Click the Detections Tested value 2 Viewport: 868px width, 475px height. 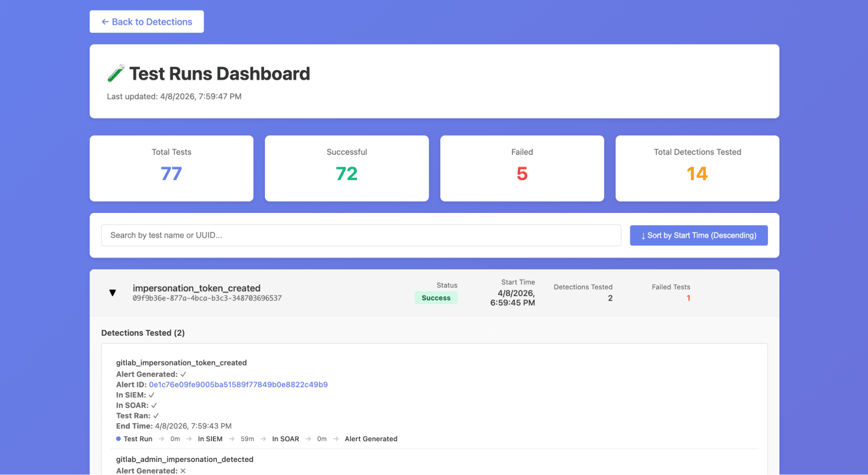click(x=610, y=298)
